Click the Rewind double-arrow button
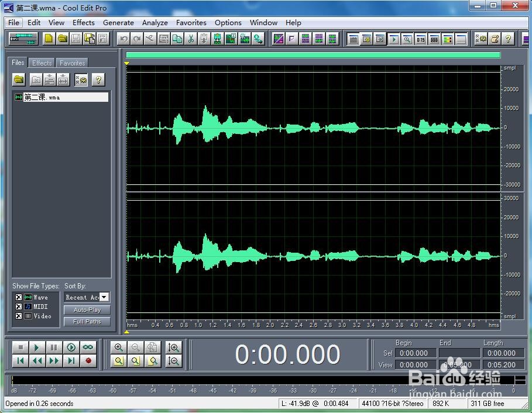This screenshot has height=413, width=532. tap(37, 361)
